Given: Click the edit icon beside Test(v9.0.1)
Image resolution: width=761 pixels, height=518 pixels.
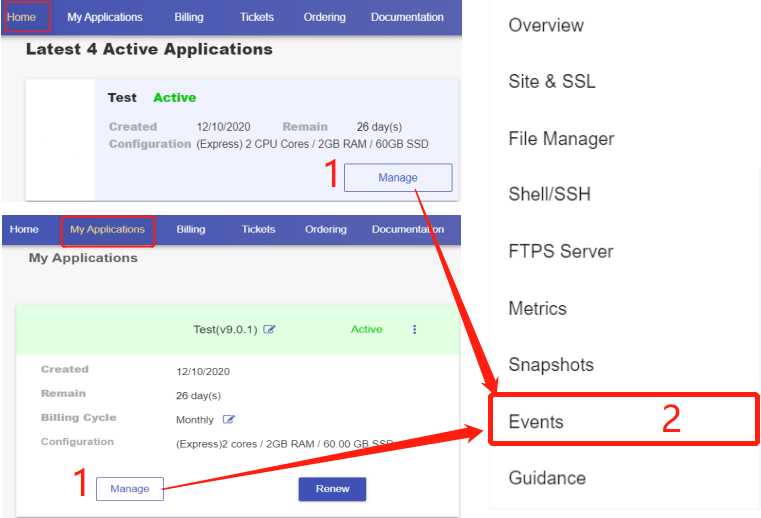Looking at the screenshot, I should [269, 330].
